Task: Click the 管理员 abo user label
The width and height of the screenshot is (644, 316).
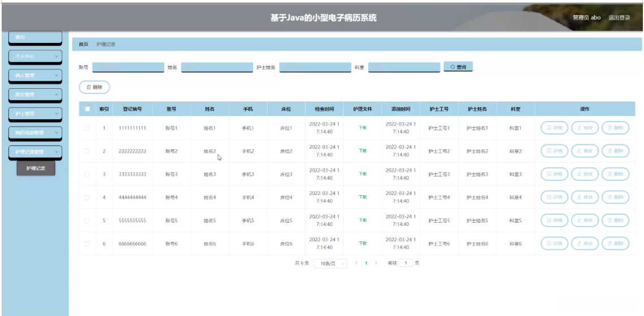Action: coord(587,18)
